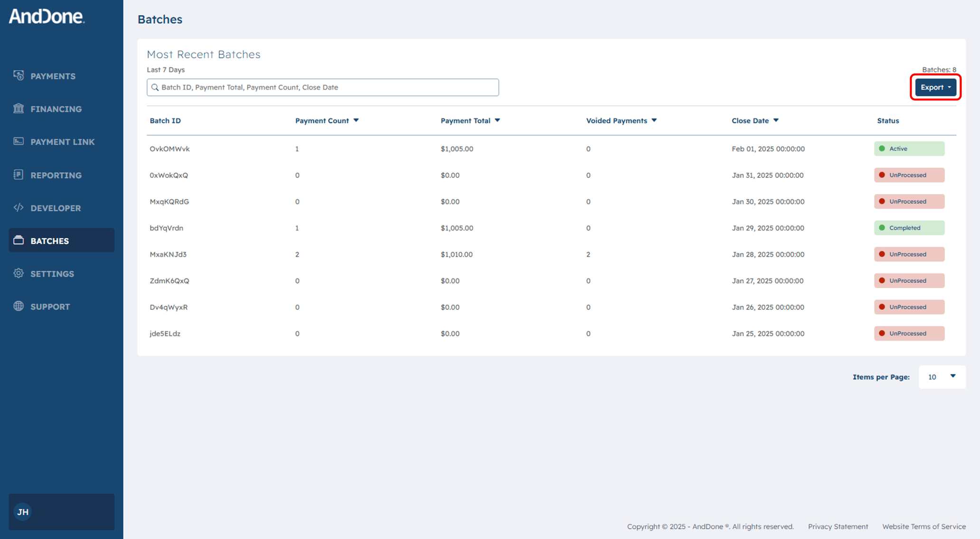The image size is (980, 539).
Task: Open Website Terms of Service link
Action: click(x=923, y=526)
